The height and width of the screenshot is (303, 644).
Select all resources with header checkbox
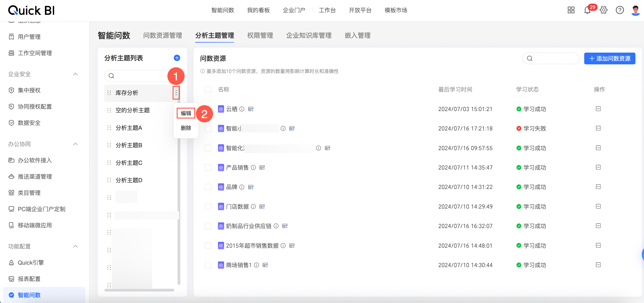click(x=208, y=89)
